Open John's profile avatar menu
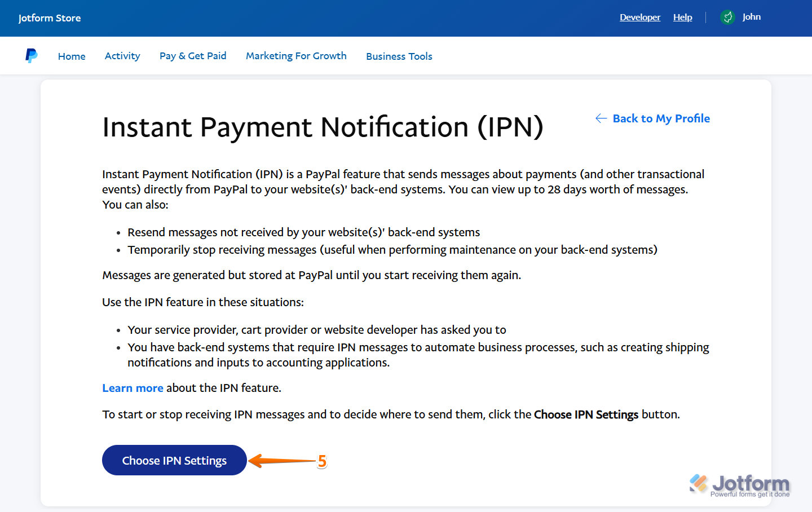The height and width of the screenshot is (512, 812). 727,17
